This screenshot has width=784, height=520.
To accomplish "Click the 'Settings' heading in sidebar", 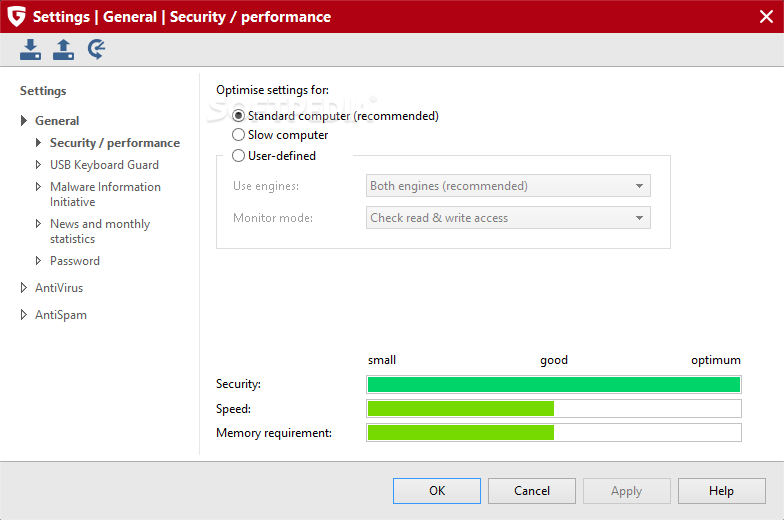I will (43, 91).
